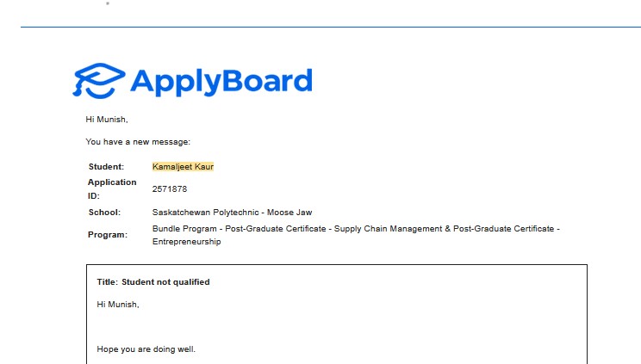Click the "Application ID:" field label
The image size is (641, 364).
[111, 188]
